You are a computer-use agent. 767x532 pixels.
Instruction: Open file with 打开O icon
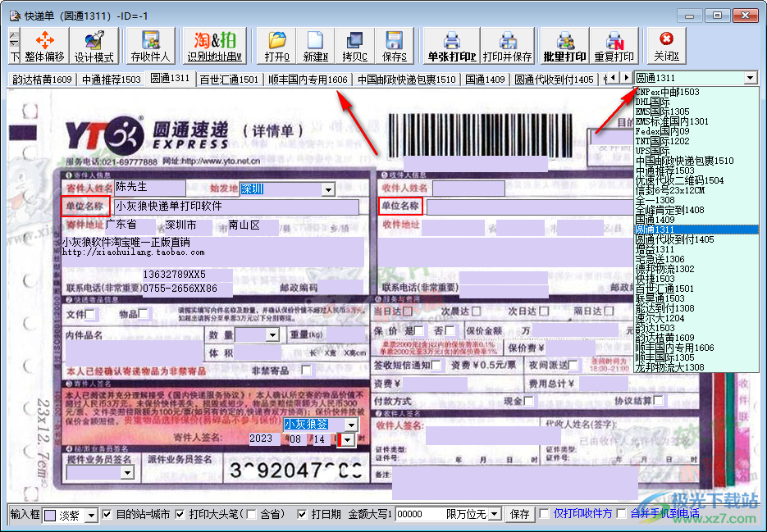click(x=277, y=45)
